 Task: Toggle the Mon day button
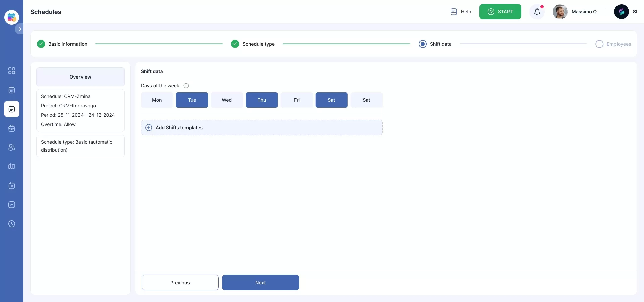click(x=157, y=100)
